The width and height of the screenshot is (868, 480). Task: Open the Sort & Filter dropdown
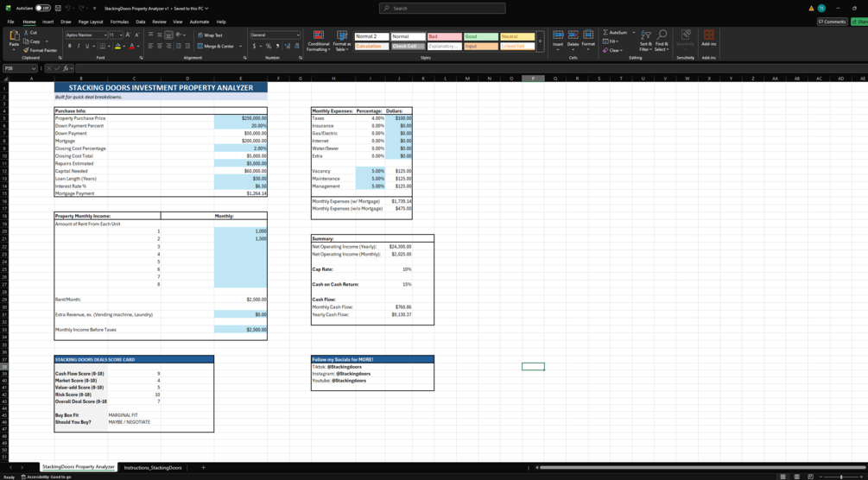pyautogui.click(x=645, y=40)
